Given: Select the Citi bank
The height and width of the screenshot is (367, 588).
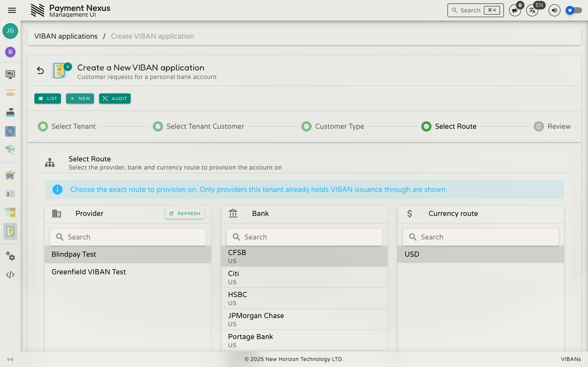Looking at the screenshot, I should [304, 277].
